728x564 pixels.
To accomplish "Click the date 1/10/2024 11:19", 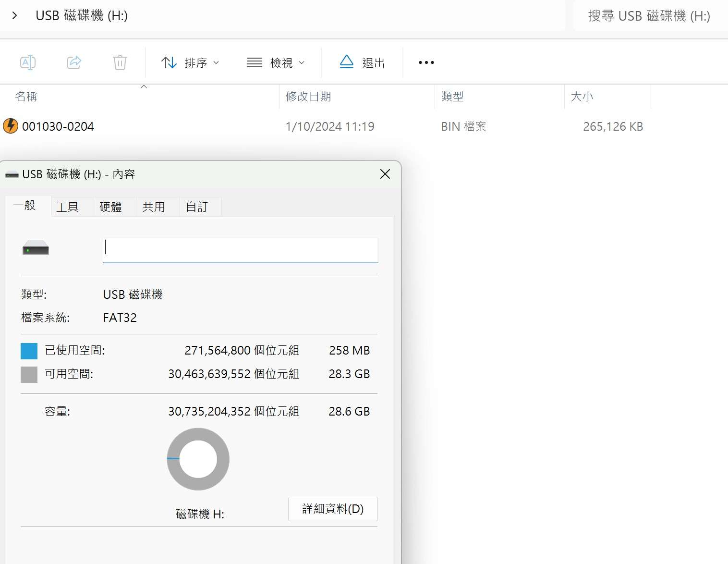I will [x=330, y=126].
